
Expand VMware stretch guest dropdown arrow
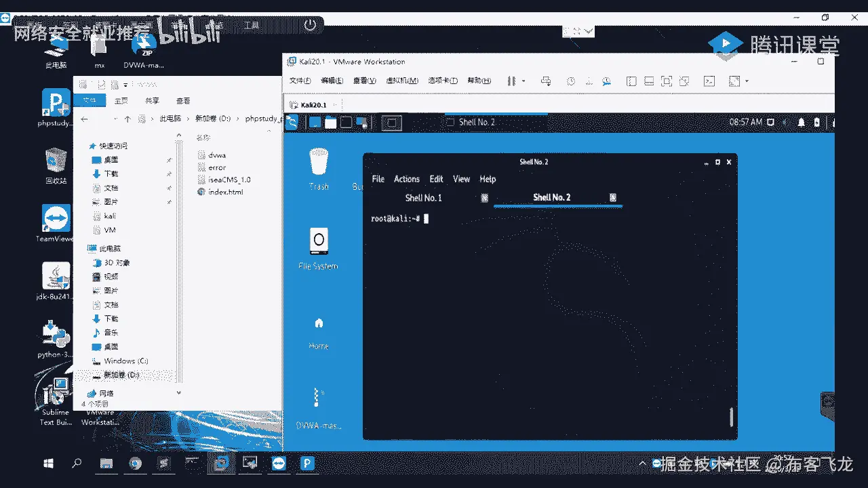point(747,81)
